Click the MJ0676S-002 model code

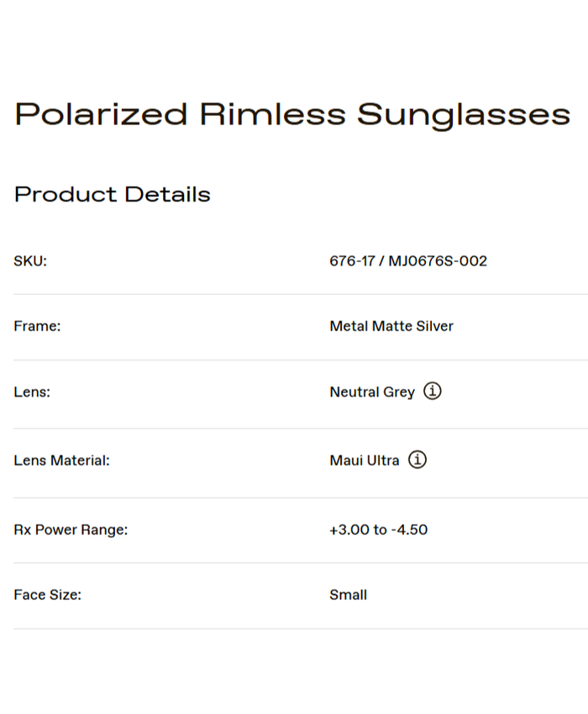(x=438, y=261)
